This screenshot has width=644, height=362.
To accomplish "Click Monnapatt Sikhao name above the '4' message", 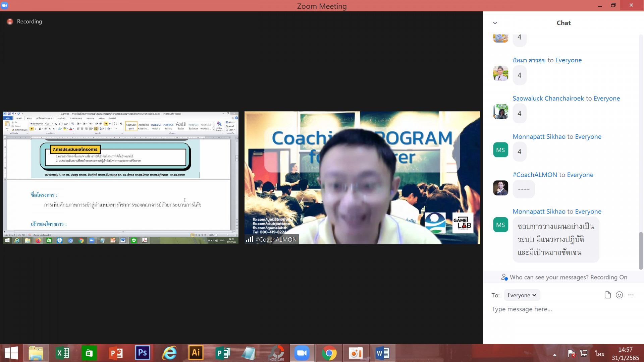I will pos(539,136).
